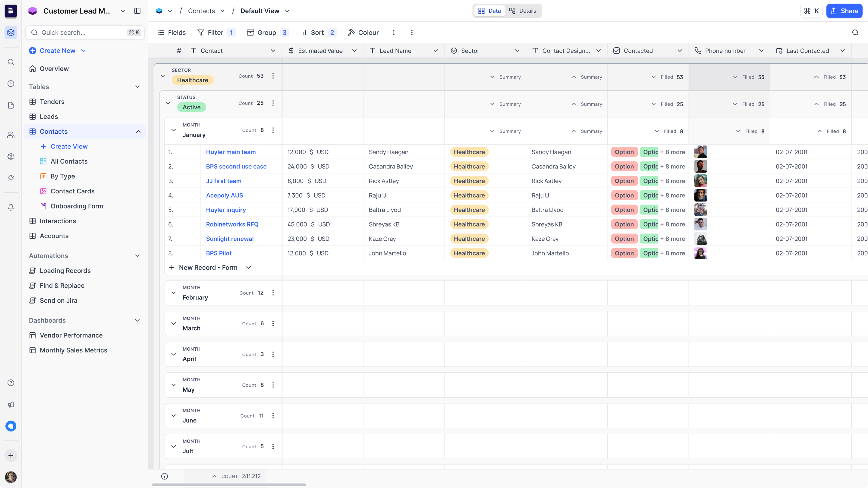Open the Default View dropdown
This screenshot has width=868, height=488.
287,11
